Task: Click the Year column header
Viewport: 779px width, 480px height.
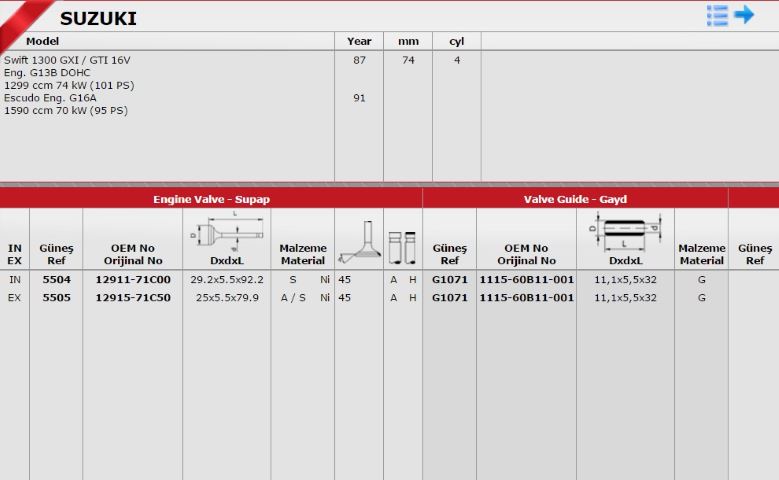Action: click(359, 41)
